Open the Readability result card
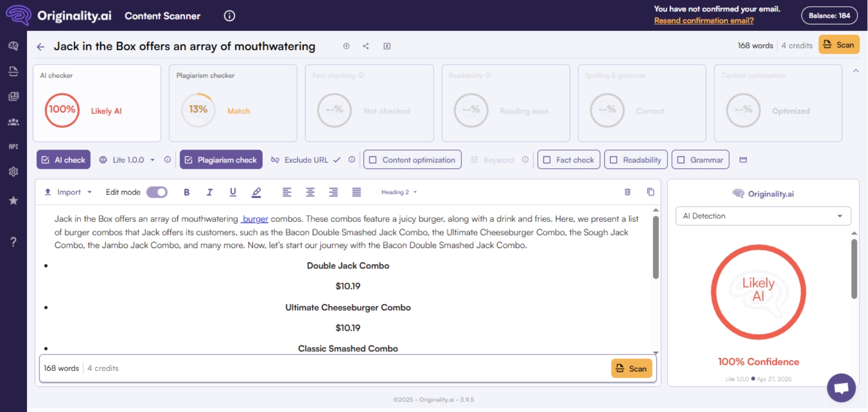Viewport: 868px width, 412px height. pos(506,103)
